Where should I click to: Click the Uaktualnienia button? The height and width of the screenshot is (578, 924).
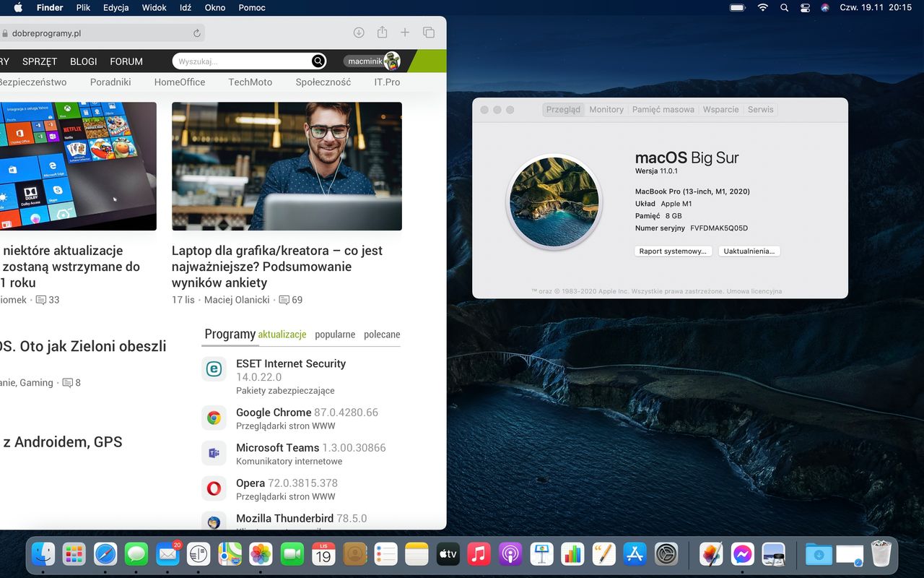click(x=749, y=251)
